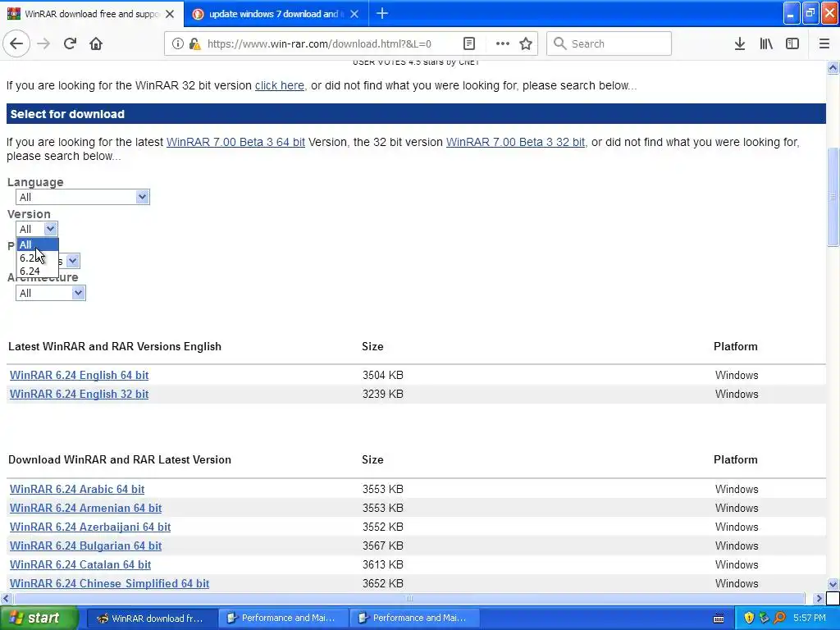Click the taskbar clock 5:57 PM
The height and width of the screenshot is (630, 840).
pyautogui.click(x=810, y=618)
